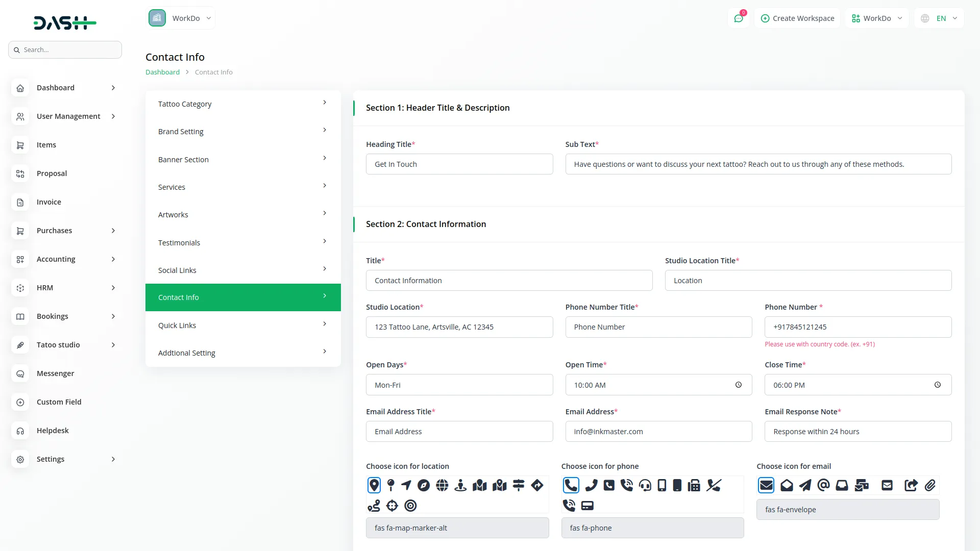
Task: Open the WorkDo workspace dropdown in the top-left header
Action: coord(181,18)
